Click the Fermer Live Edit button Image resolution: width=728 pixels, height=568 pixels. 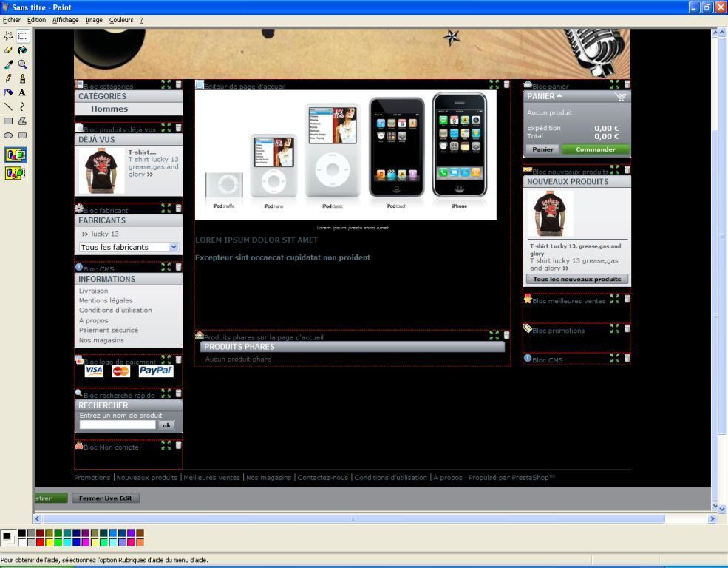[x=106, y=498]
